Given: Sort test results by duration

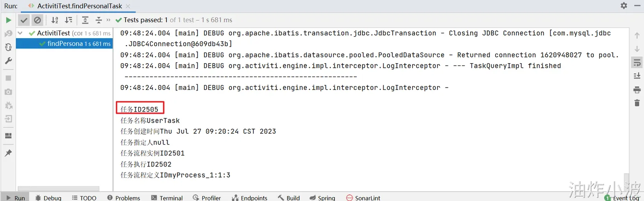Looking at the screenshot, I should pyautogui.click(x=69, y=20).
